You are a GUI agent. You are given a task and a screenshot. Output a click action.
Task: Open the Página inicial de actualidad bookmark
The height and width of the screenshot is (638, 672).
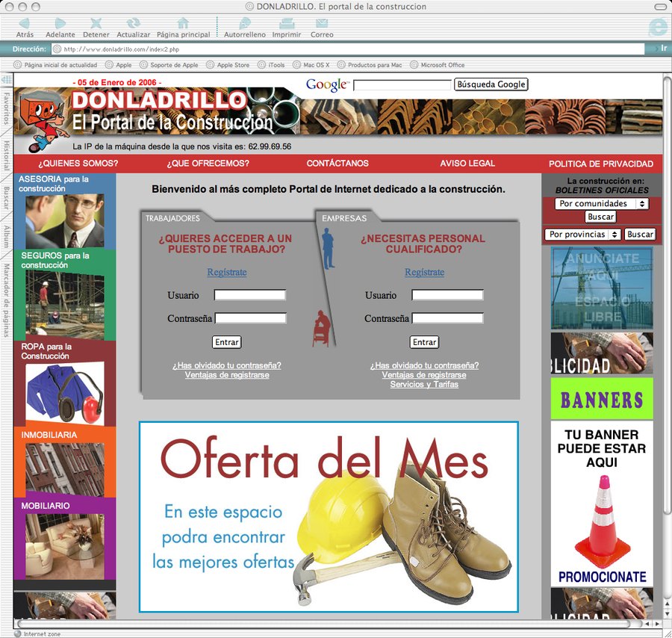coord(56,65)
